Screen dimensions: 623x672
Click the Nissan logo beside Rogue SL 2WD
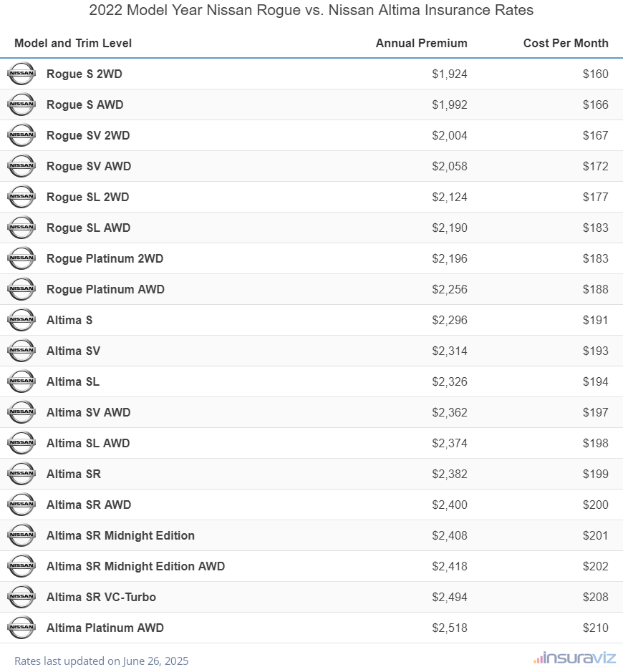click(x=21, y=197)
